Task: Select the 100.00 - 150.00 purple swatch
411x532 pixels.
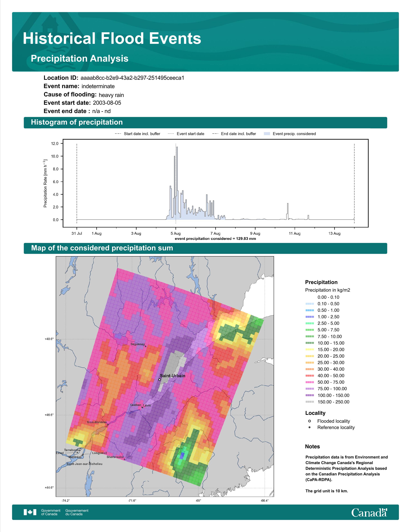Action: click(x=310, y=395)
